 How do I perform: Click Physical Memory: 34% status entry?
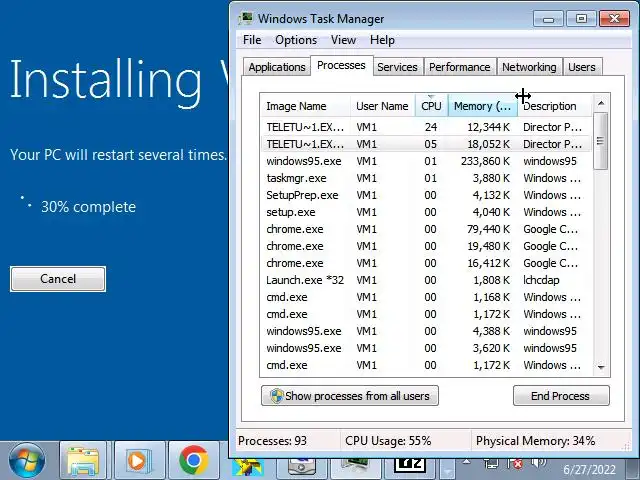[536, 441]
